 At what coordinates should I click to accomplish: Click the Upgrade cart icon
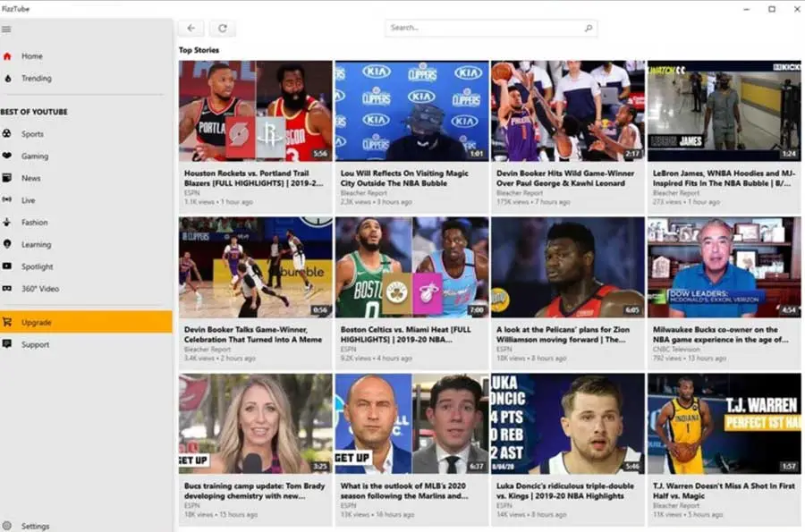tap(6, 322)
